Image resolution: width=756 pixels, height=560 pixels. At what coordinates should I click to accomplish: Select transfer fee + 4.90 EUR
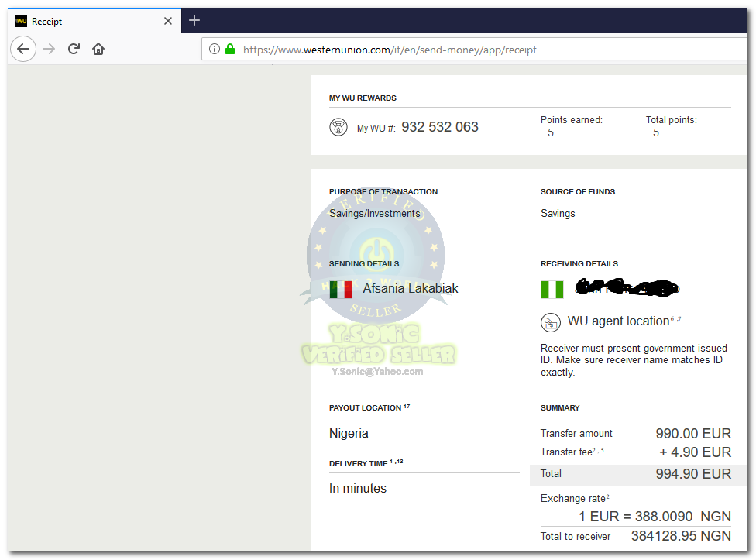(696, 452)
